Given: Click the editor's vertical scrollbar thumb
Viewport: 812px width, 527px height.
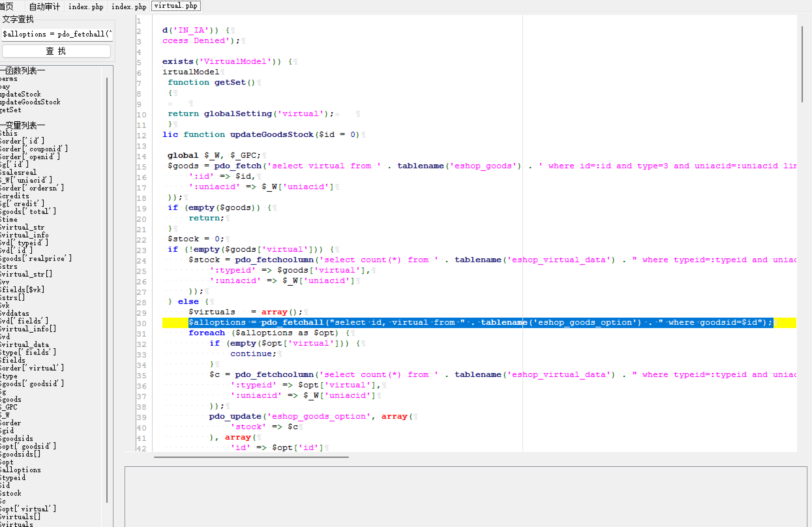Looking at the screenshot, I should tap(802, 64).
